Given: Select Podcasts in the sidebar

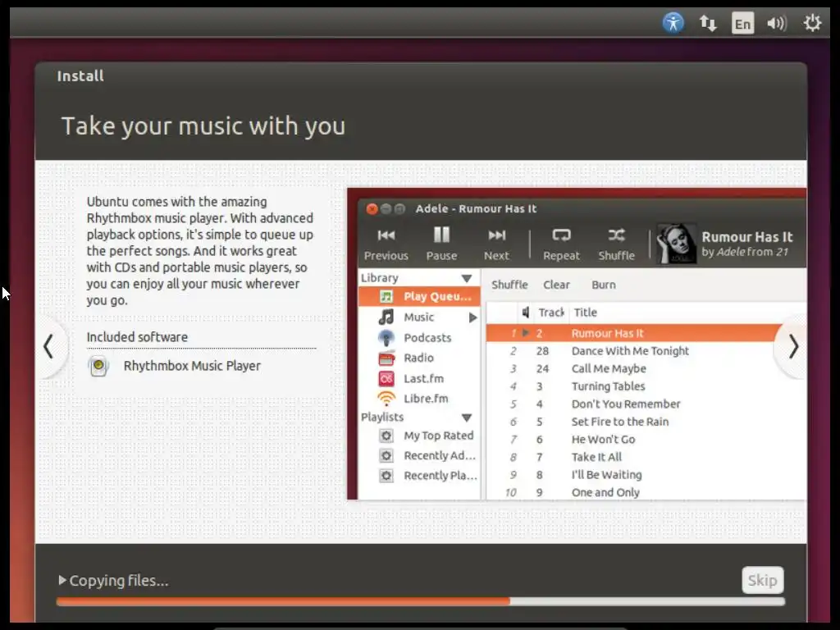Looking at the screenshot, I should point(419,337).
